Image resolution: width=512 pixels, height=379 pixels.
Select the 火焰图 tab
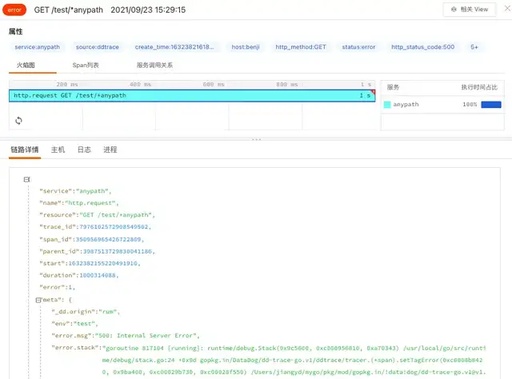tap(26, 65)
